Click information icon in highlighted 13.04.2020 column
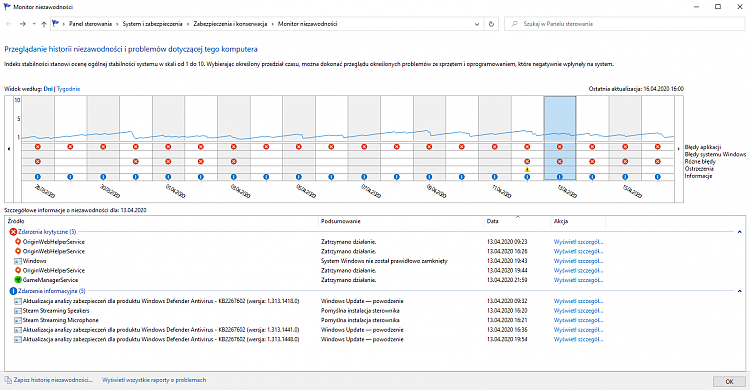 (x=560, y=177)
